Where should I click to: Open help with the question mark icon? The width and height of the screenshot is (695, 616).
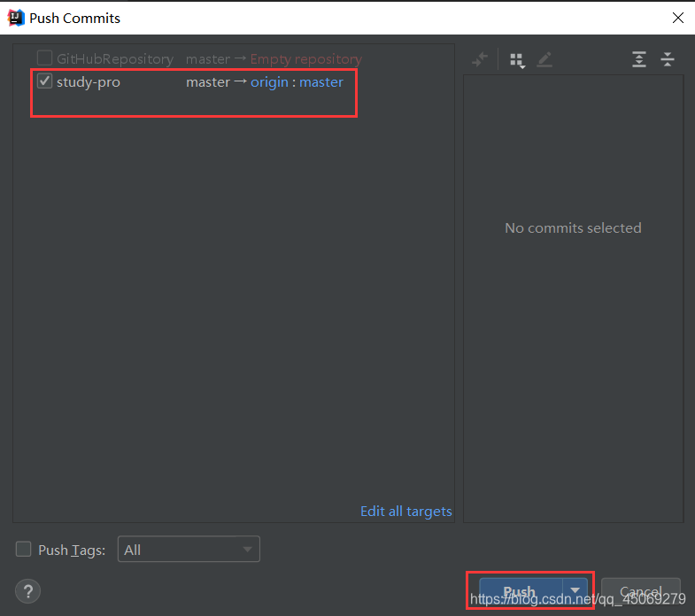(28, 590)
